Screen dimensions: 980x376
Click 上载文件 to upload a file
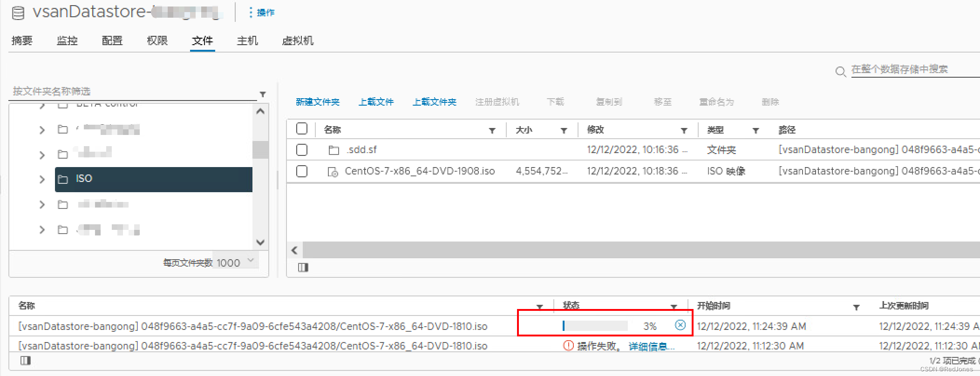(x=376, y=102)
